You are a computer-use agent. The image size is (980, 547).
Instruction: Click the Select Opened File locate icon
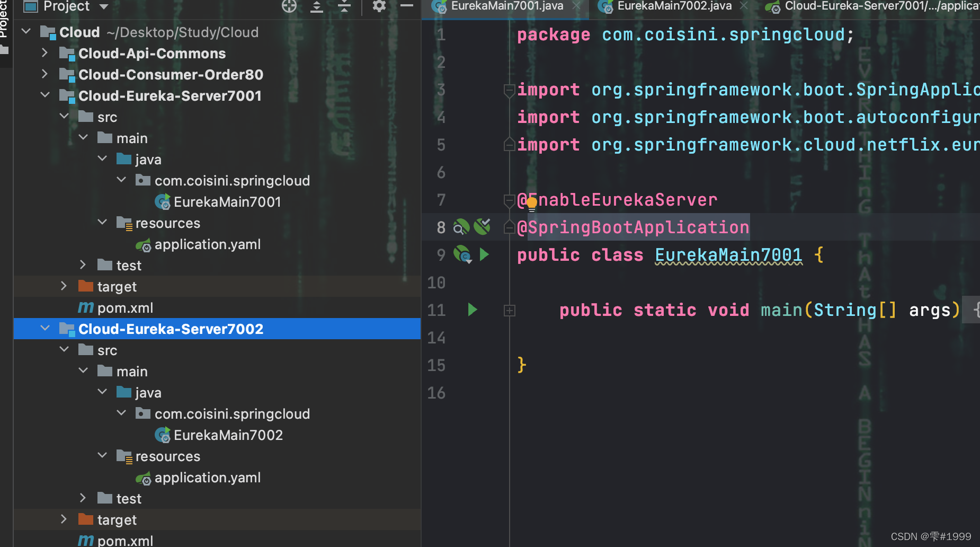289,6
